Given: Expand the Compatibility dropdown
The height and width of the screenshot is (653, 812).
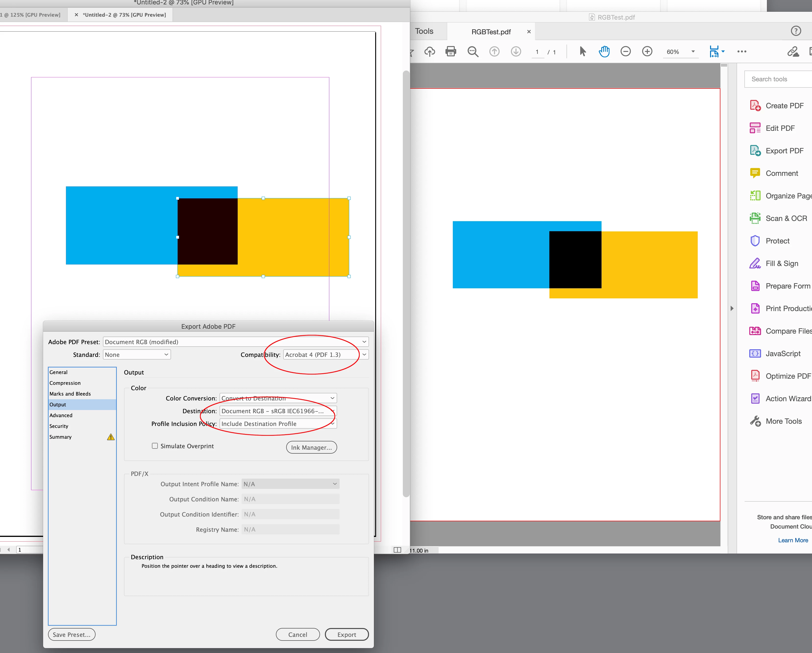Looking at the screenshot, I should coord(326,355).
